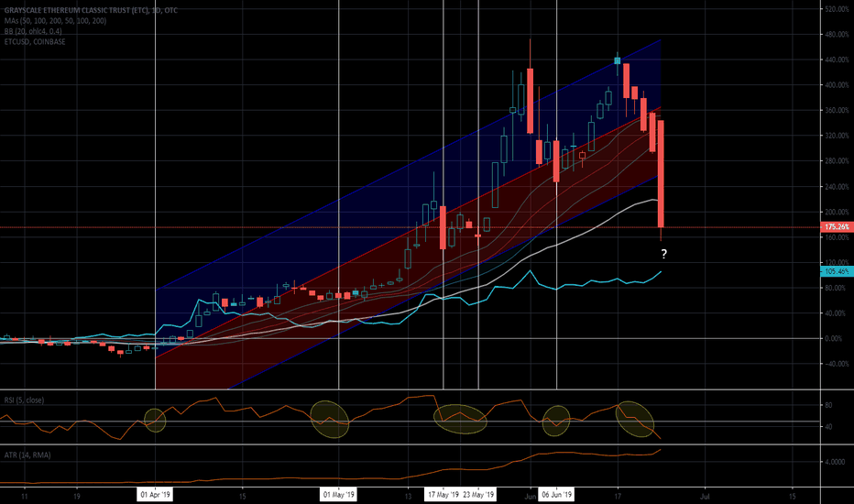
Task: Click the 4.0000 ATR axis value
Action: [835, 462]
